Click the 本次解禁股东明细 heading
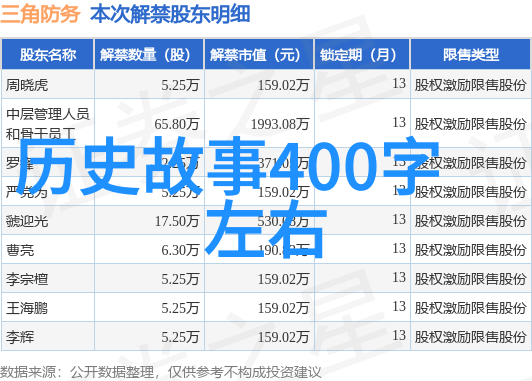The height and width of the screenshot is (381, 532). click(170, 14)
